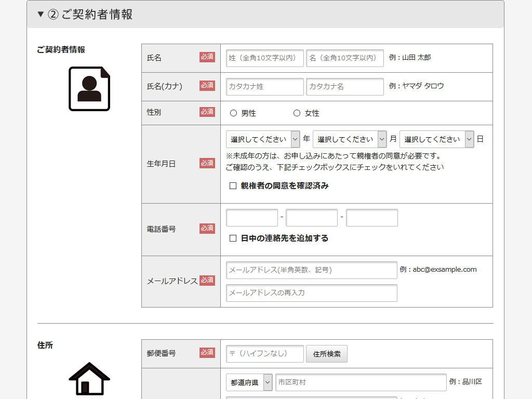This screenshot has width=532, height=399.
Task: Click the カタカナ姓 input field
Action: point(264,87)
